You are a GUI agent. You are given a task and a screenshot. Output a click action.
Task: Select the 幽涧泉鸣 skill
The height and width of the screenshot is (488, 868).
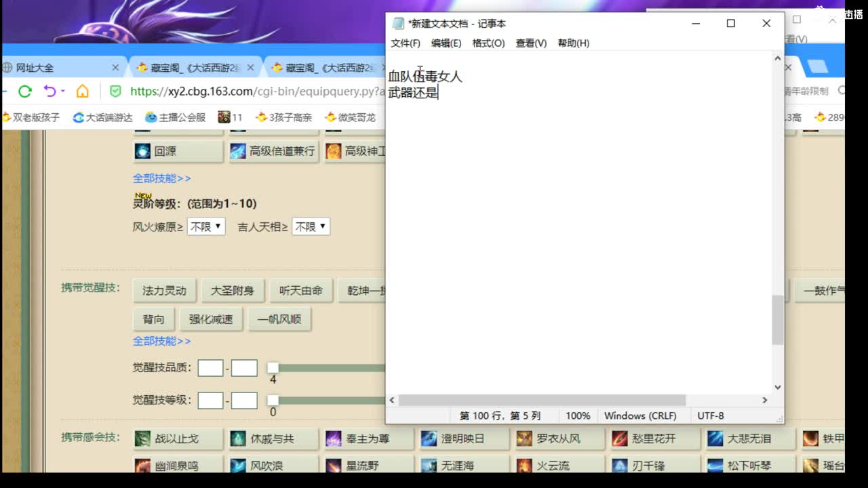click(x=178, y=466)
